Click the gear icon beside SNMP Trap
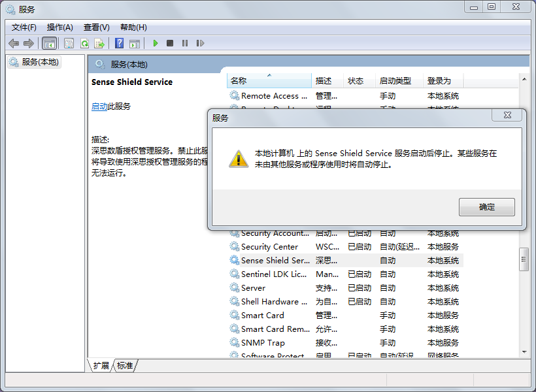Viewport: 536px width, 392px height. [234, 342]
